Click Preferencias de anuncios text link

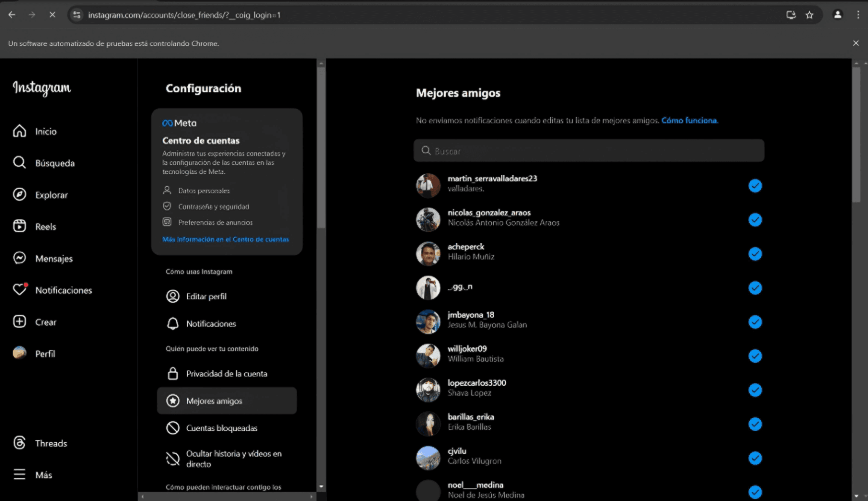coord(215,222)
